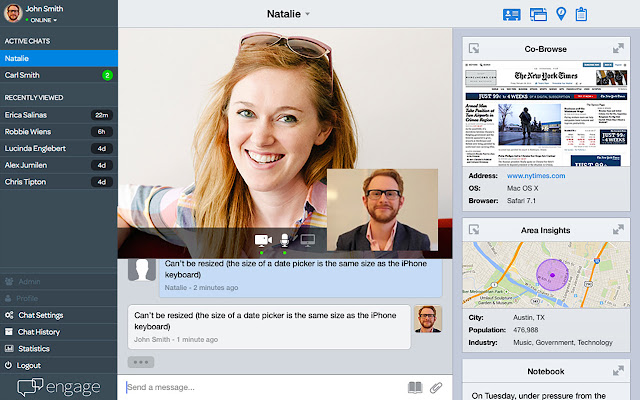
Task: Open the Natalie chat title dropdown
Action: [x=289, y=14]
